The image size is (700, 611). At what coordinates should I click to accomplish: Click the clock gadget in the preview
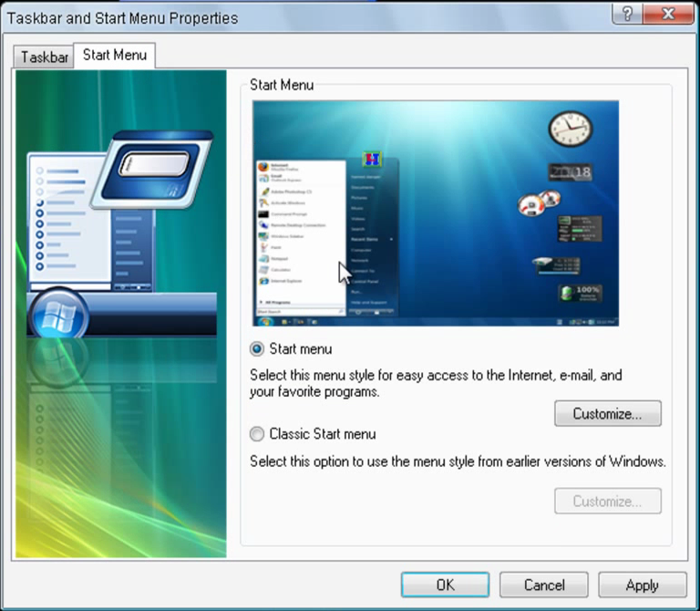pos(570,129)
